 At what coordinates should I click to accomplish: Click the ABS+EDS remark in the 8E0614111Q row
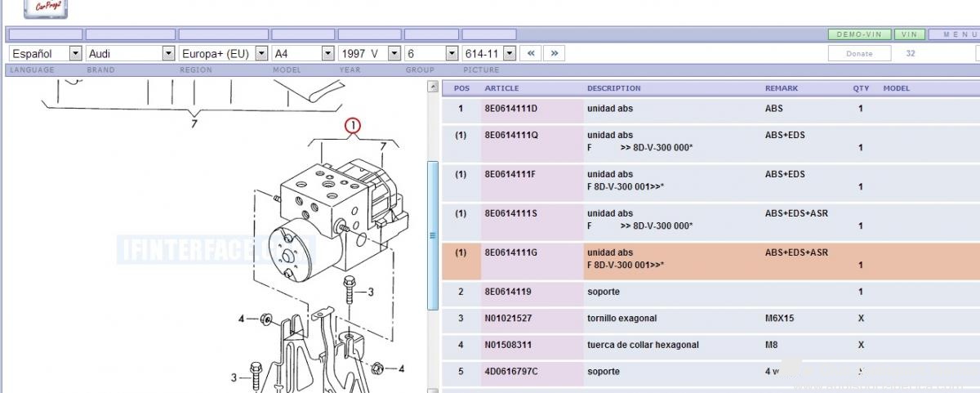785,135
